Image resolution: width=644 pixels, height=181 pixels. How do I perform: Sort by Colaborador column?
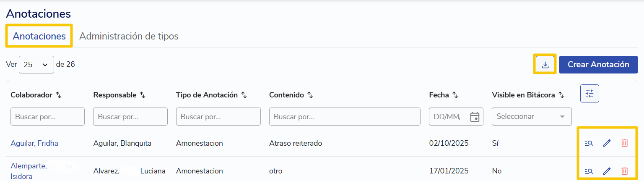coord(58,95)
